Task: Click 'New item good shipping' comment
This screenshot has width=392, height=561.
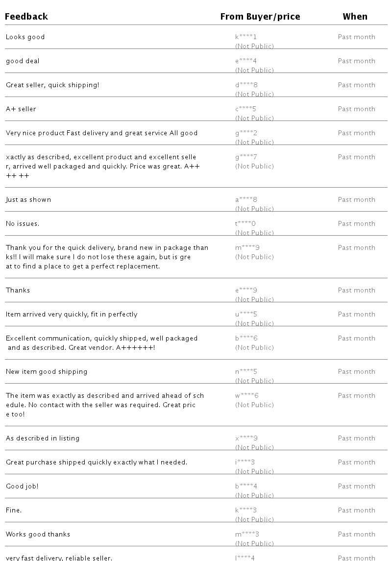Action: [x=47, y=371]
